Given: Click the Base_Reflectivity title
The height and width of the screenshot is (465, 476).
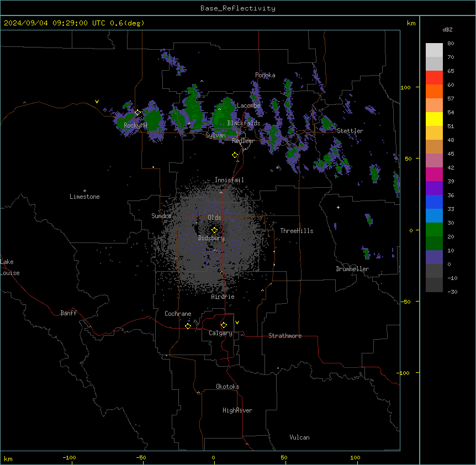Looking at the screenshot, I should pyautogui.click(x=238, y=8).
